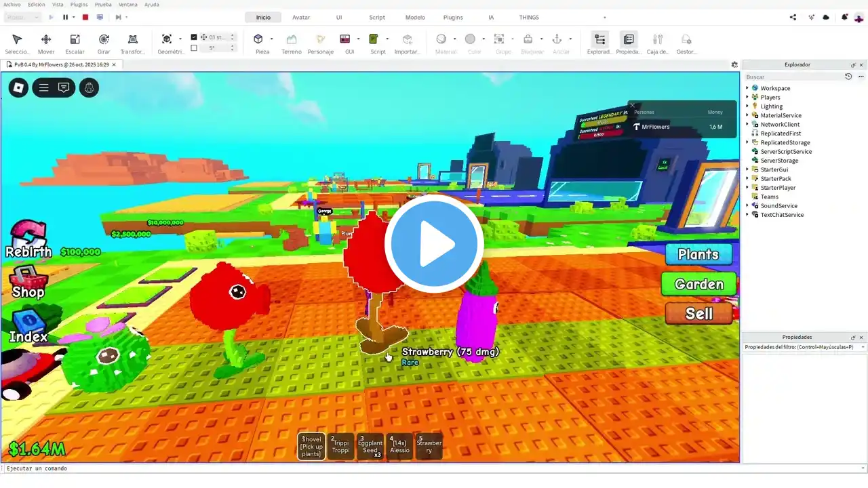The width and height of the screenshot is (868, 488).
Task: Select the Shovel hotbar slot
Action: point(311,447)
